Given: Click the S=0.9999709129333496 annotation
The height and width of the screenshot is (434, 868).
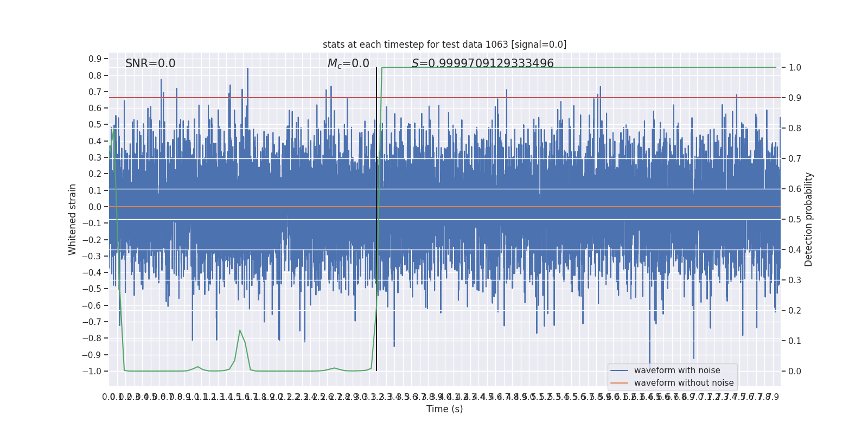Looking at the screenshot, I should (482, 63).
